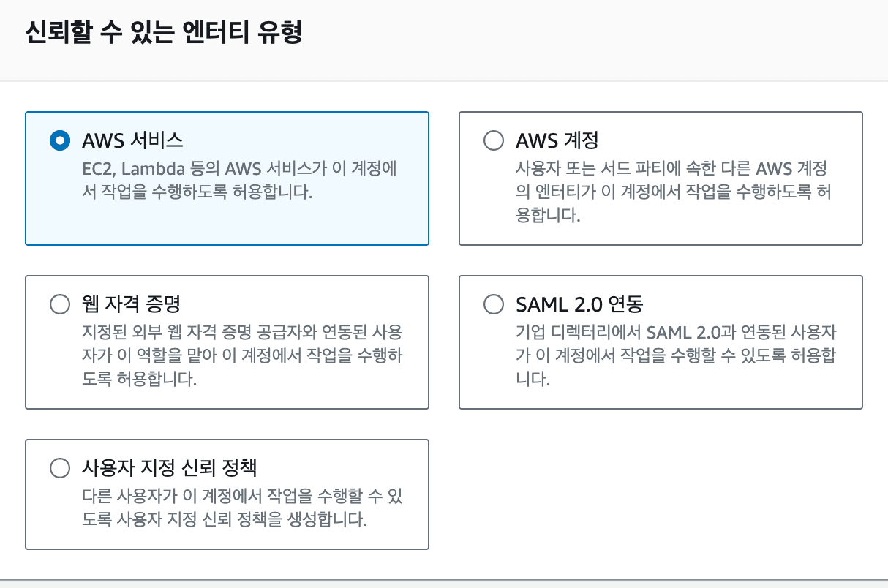Enable the SAML 2.0 연동 radio button

(x=494, y=304)
